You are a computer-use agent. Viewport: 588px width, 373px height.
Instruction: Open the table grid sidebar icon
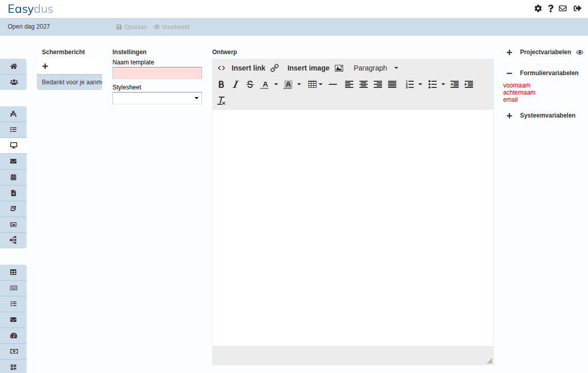tap(13, 272)
